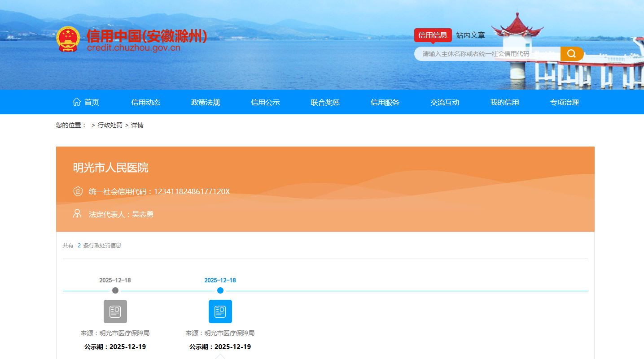The width and height of the screenshot is (644, 359).
Task: Click the 明光市人民医院 heading
Action: pyautogui.click(x=111, y=168)
